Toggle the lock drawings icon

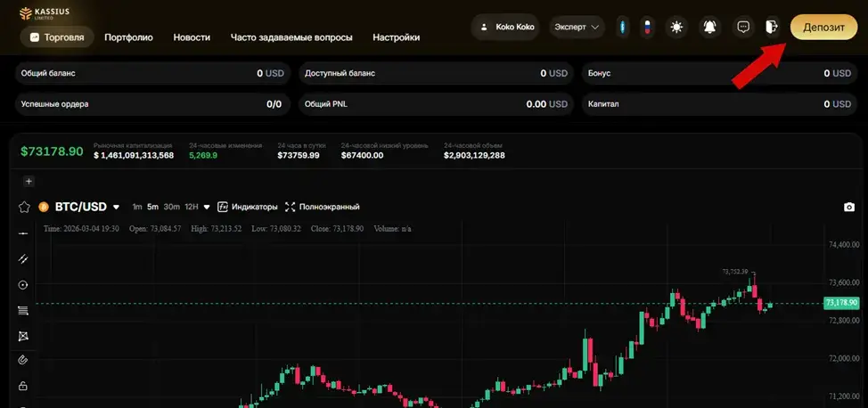coord(23,386)
